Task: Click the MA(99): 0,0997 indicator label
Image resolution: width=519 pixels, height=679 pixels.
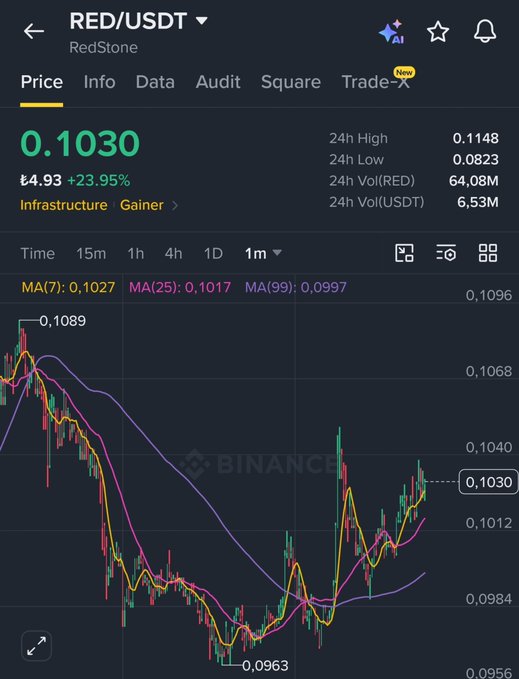Action: pos(296,287)
